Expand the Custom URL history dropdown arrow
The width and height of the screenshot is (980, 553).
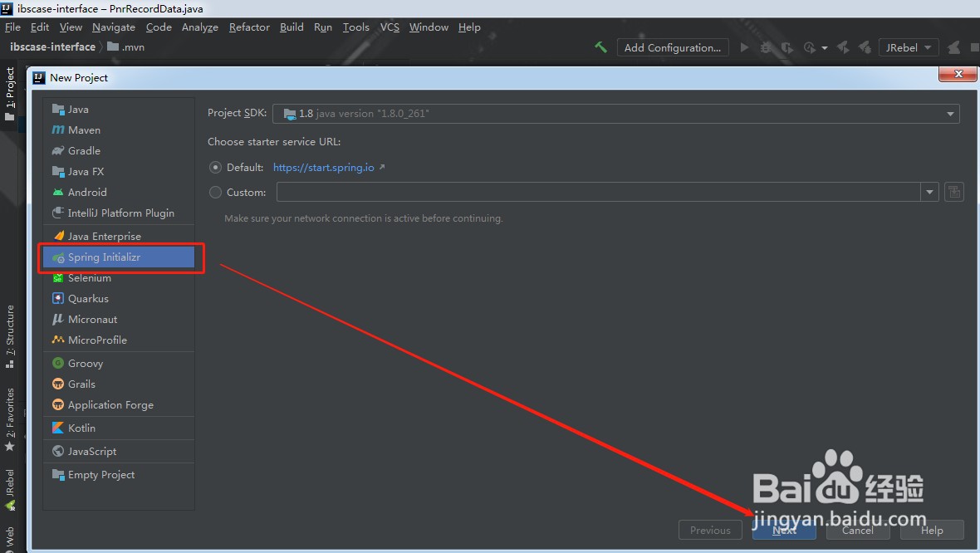pyautogui.click(x=929, y=193)
